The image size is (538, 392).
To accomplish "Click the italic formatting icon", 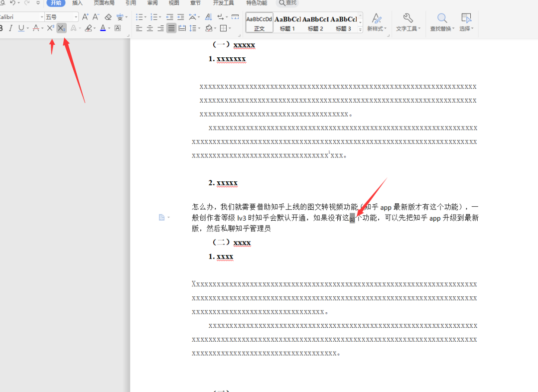I will point(10,28).
